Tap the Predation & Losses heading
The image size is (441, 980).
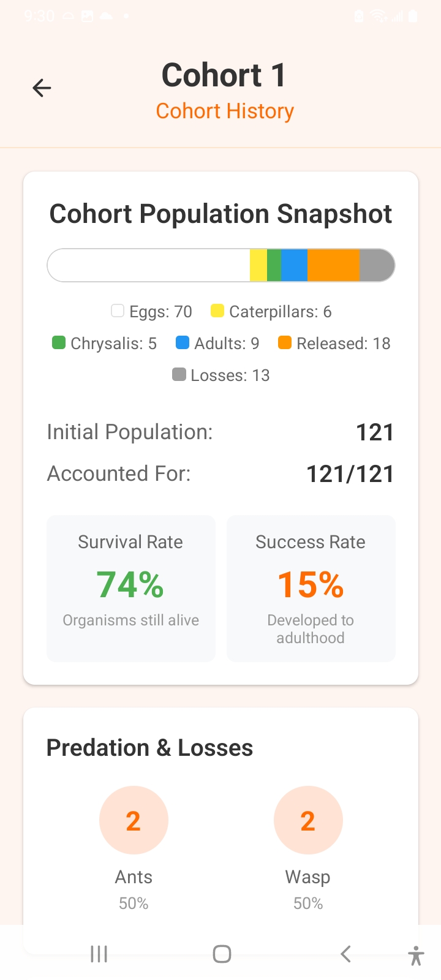[x=150, y=748]
